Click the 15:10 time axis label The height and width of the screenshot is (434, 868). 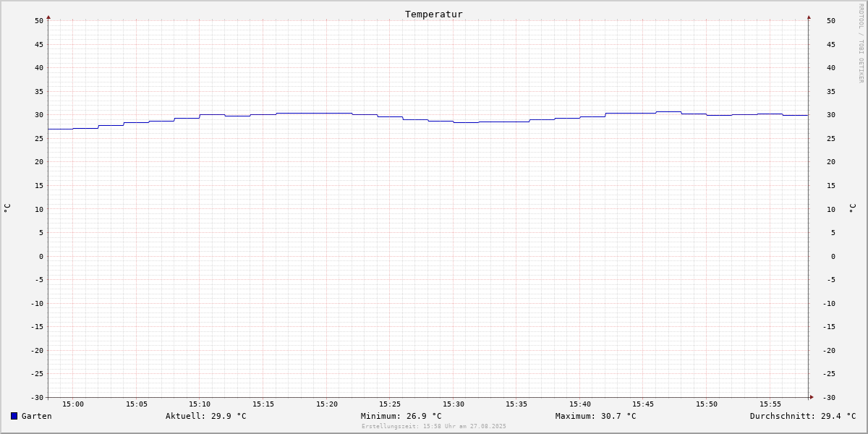point(200,404)
